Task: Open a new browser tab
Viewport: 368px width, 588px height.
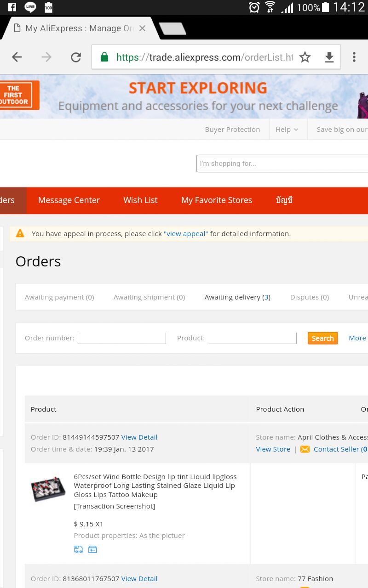Action: pos(172,28)
